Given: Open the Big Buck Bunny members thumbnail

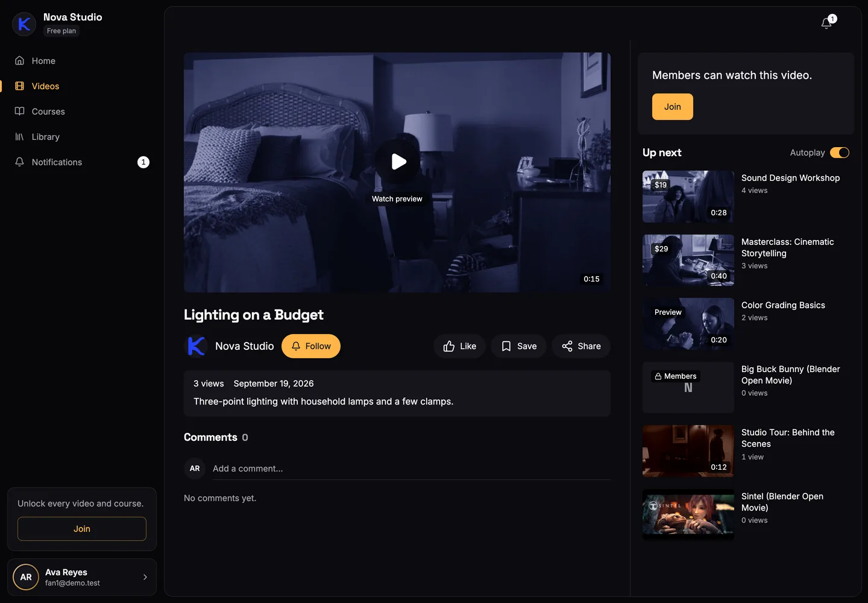Looking at the screenshot, I should (688, 388).
